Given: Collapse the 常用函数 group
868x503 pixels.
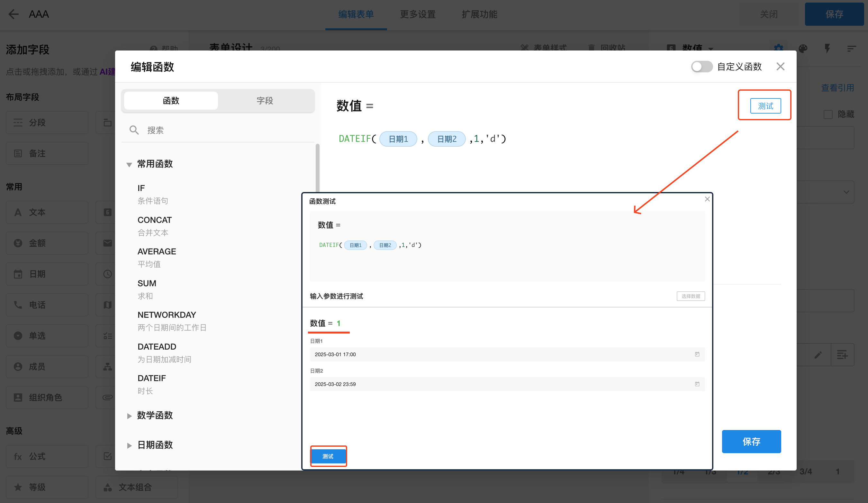Looking at the screenshot, I should (129, 164).
